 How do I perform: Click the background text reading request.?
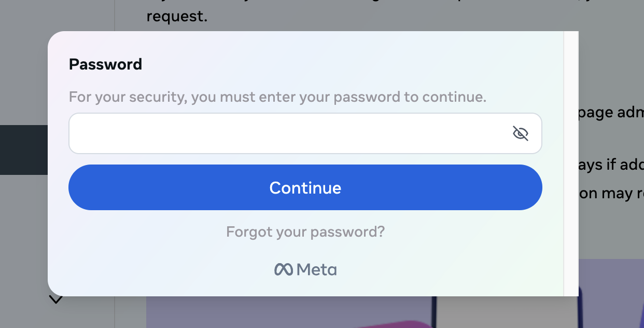(x=177, y=17)
